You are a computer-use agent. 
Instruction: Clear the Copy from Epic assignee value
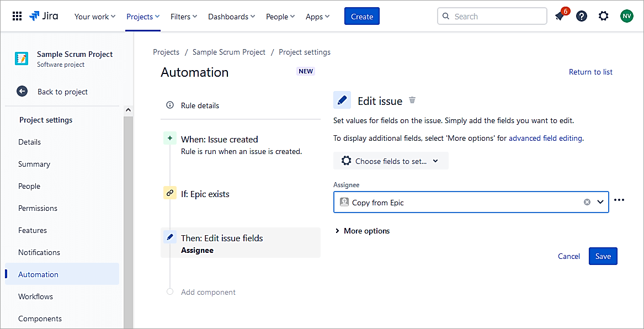click(587, 202)
